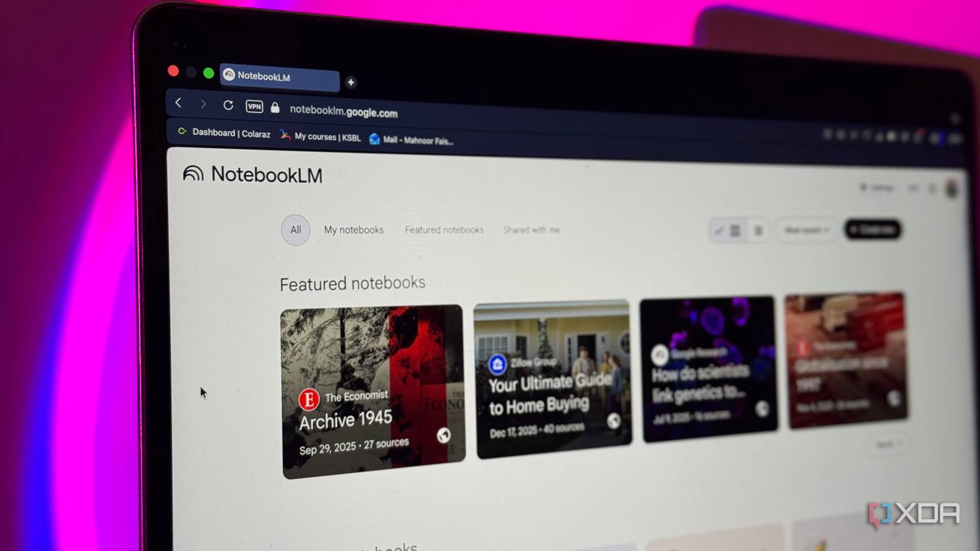Click the browser forward arrow
This screenshot has height=551, width=980.
pos(203,104)
